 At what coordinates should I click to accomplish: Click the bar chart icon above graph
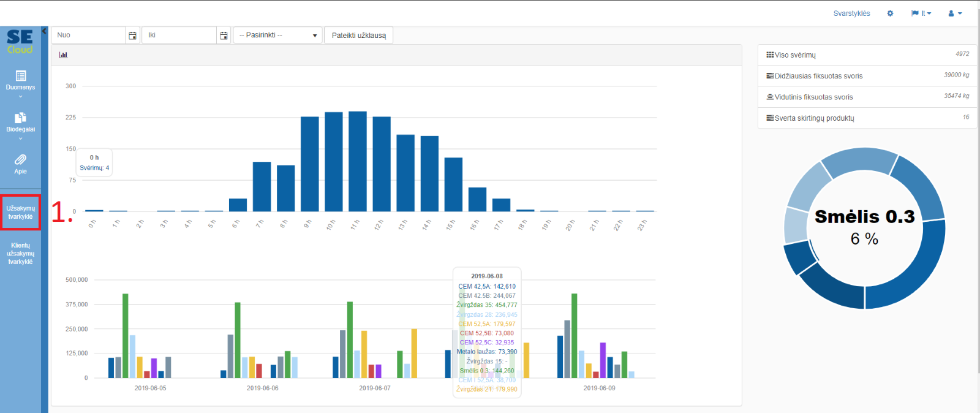(x=63, y=55)
